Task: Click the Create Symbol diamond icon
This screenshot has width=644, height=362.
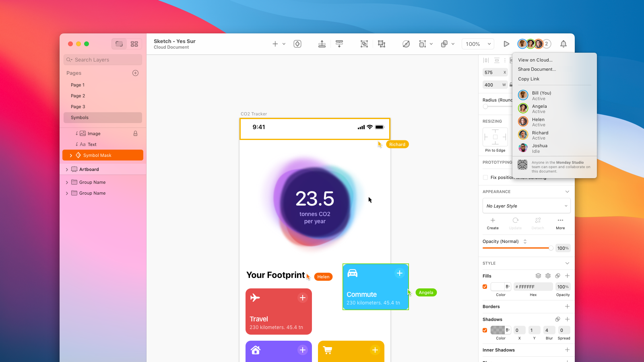Action: click(x=297, y=44)
